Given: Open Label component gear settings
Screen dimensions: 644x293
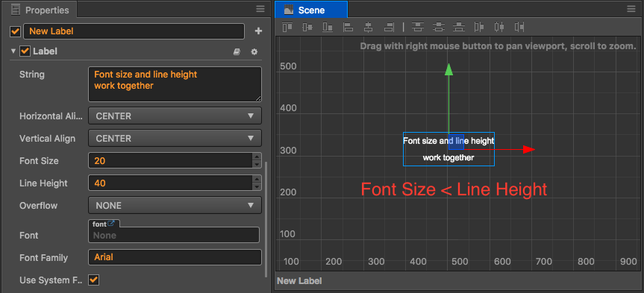Looking at the screenshot, I should coord(254,51).
